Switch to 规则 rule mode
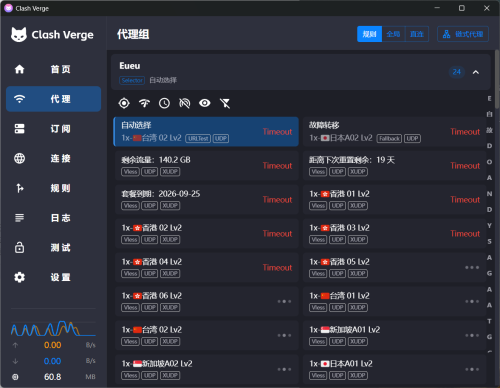 coord(369,34)
